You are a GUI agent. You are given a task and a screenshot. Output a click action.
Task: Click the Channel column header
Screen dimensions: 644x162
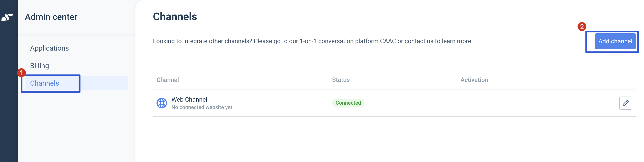[167, 80]
